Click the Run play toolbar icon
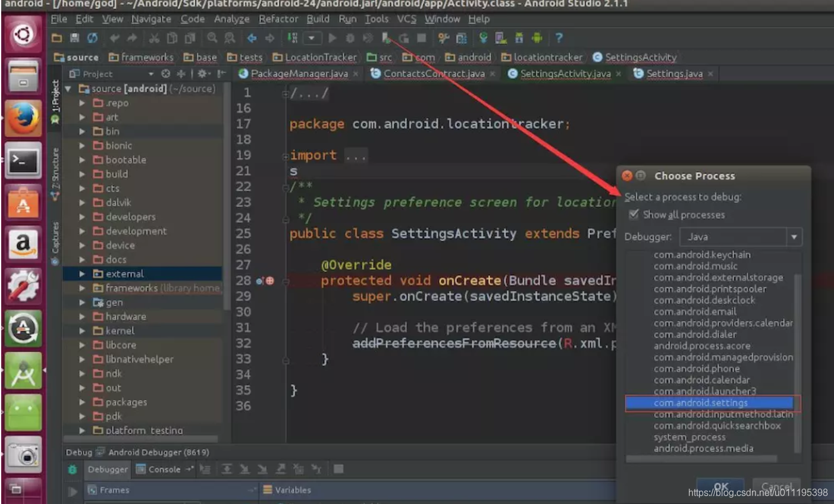Screen dimensions: 834x504 pos(333,38)
